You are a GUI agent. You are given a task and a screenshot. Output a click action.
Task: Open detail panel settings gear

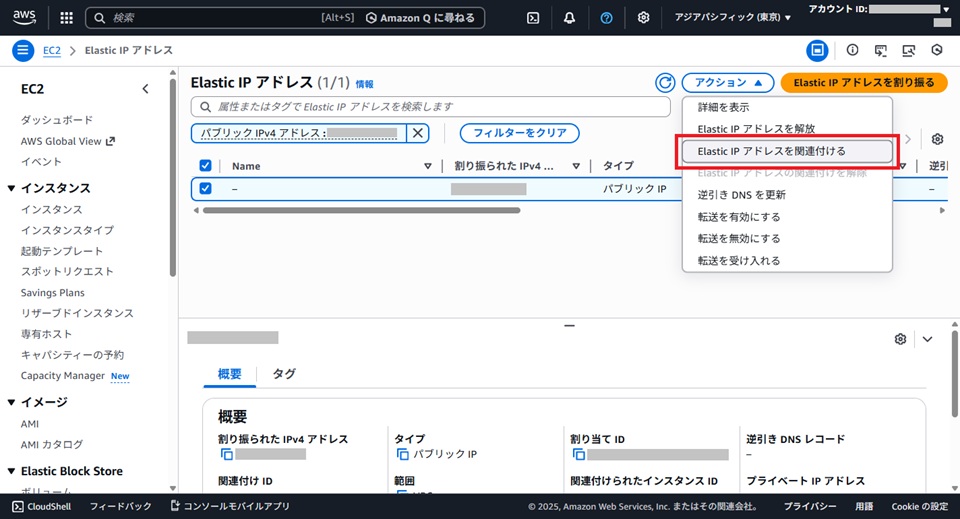coord(900,339)
